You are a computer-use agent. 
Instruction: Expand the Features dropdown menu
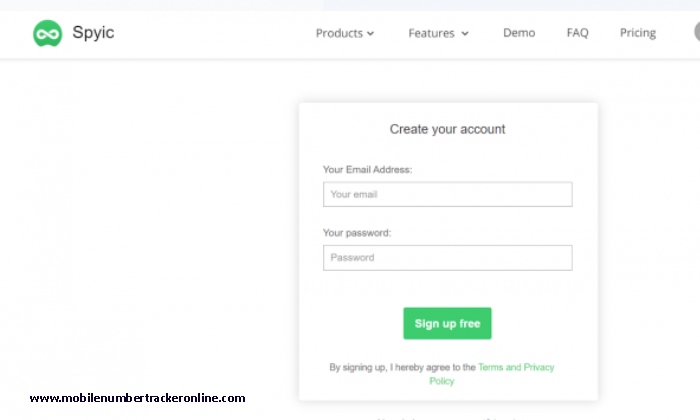coord(431,33)
